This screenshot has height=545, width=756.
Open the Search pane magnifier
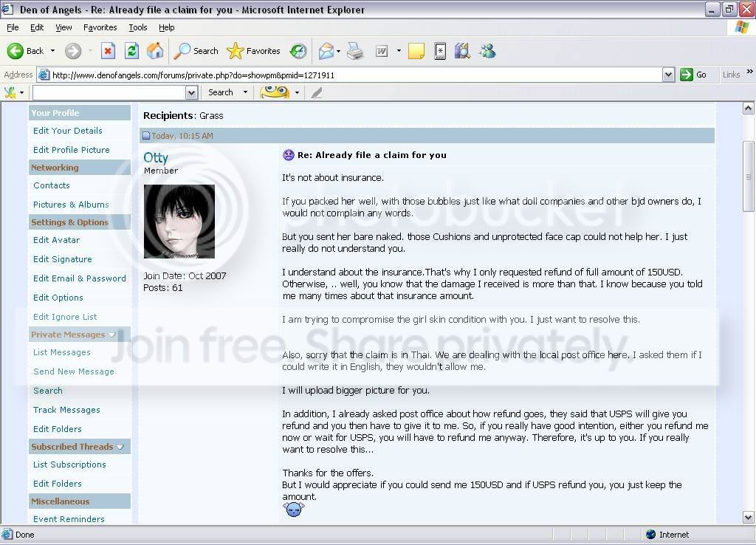[182, 51]
